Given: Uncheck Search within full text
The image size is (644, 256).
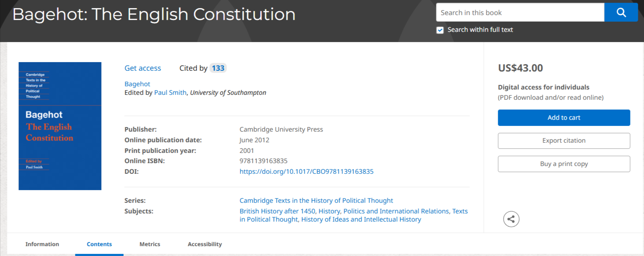Looking at the screenshot, I should pos(440,30).
